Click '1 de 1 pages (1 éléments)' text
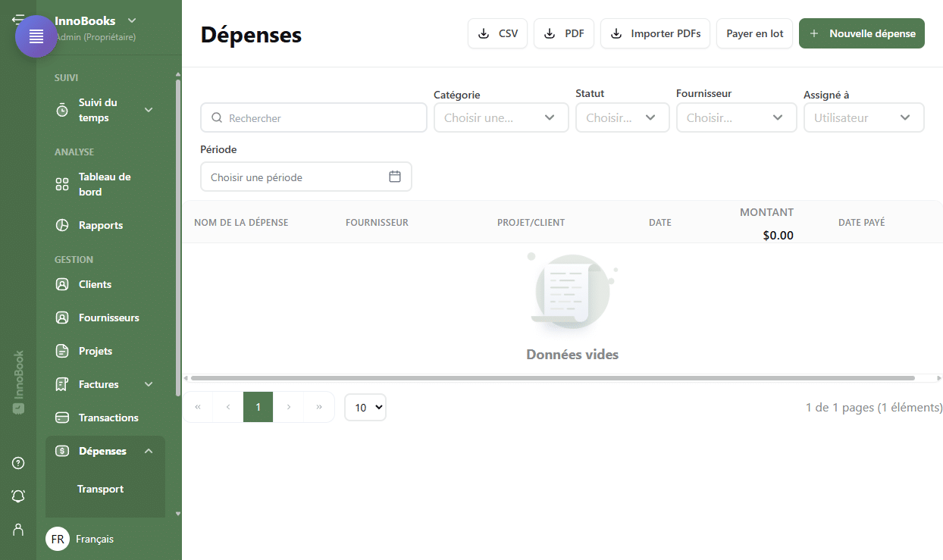 [874, 407]
